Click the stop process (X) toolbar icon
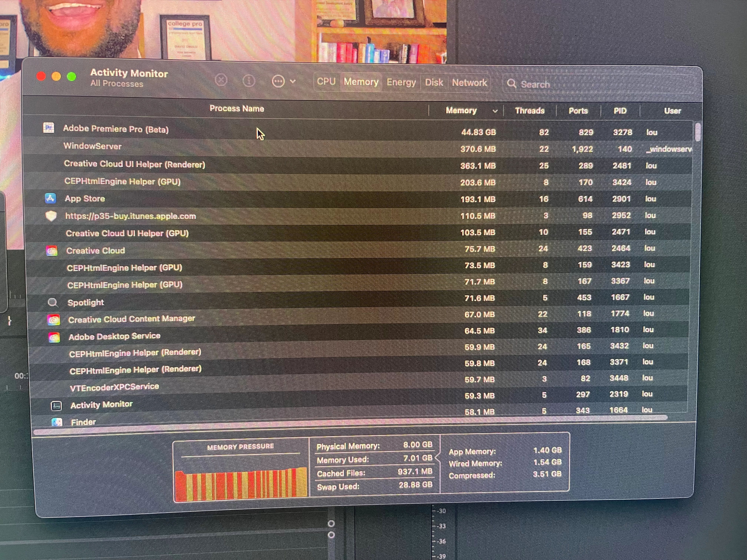Image resolution: width=747 pixels, height=560 pixels. (221, 80)
